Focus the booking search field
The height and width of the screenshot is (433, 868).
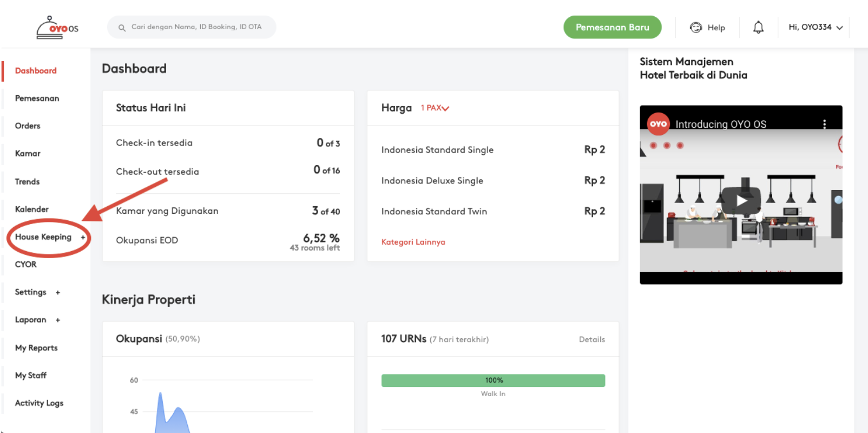192,27
